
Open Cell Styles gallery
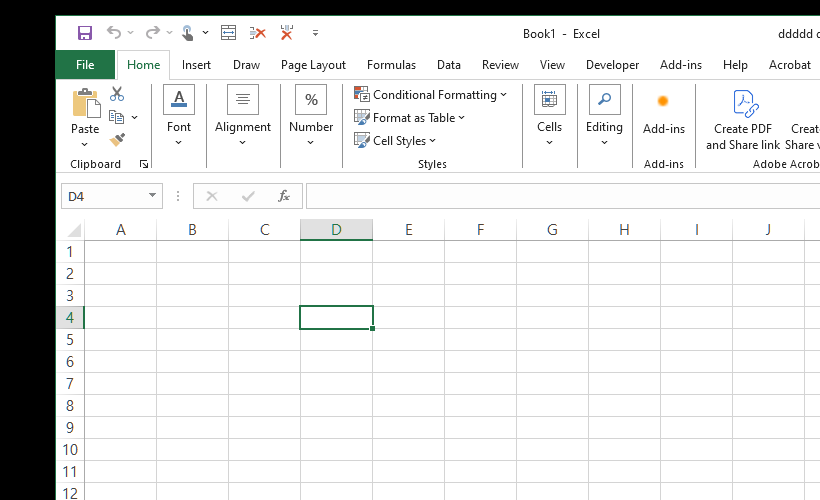point(395,141)
